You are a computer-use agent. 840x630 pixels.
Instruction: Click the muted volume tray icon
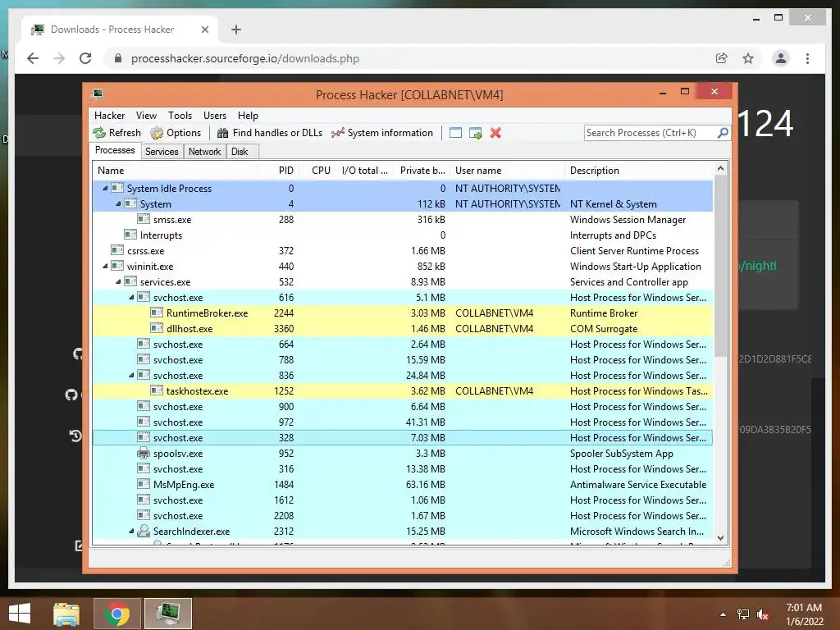(764, 614)
